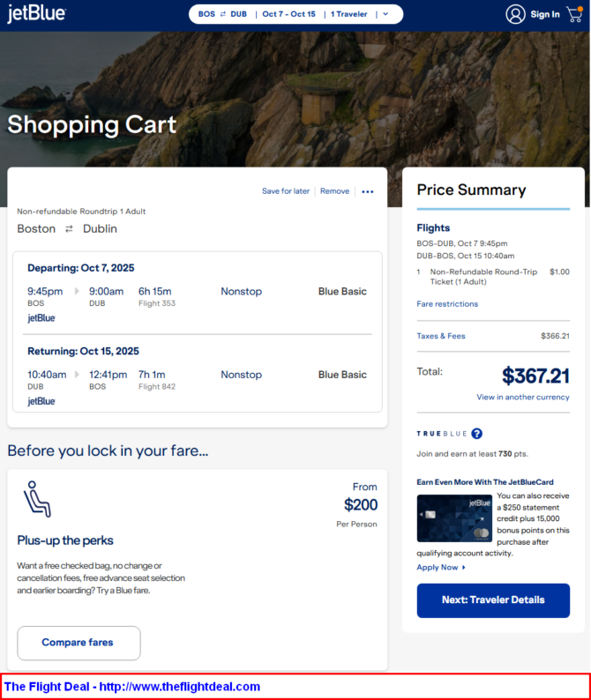
Task: Open the shopping cart icon
Action: pos(574,14)
